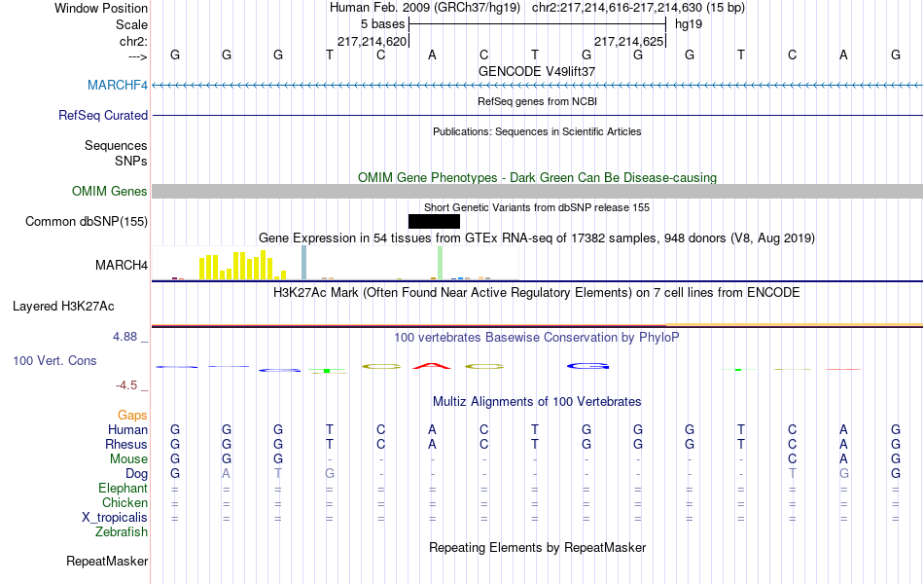Click the MARCH4 GTEx expression bar chart
Viewport: 924px width, 584px height.
click(x=336, y=263)
